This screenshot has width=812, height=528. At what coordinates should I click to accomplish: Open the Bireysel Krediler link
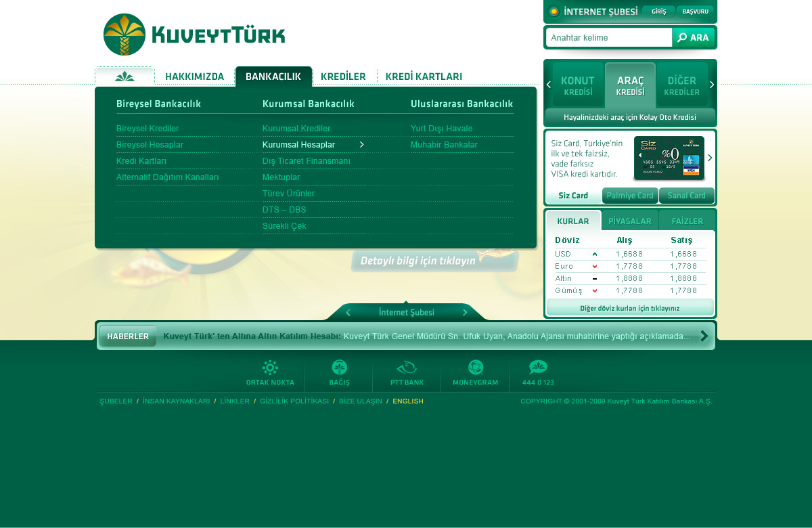148,129
